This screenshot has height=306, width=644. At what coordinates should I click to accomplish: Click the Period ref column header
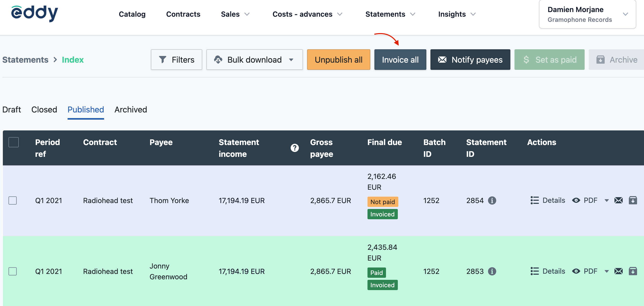click(48, 148)
